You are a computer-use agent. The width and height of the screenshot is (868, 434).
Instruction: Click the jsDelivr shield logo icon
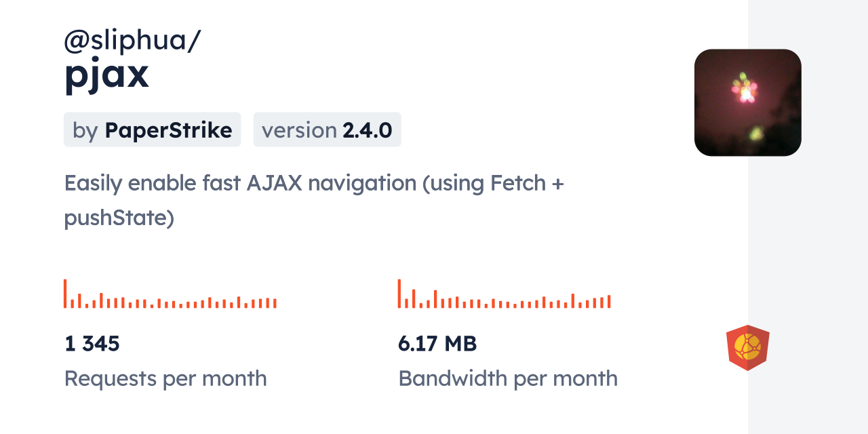(x=747, y=348)
